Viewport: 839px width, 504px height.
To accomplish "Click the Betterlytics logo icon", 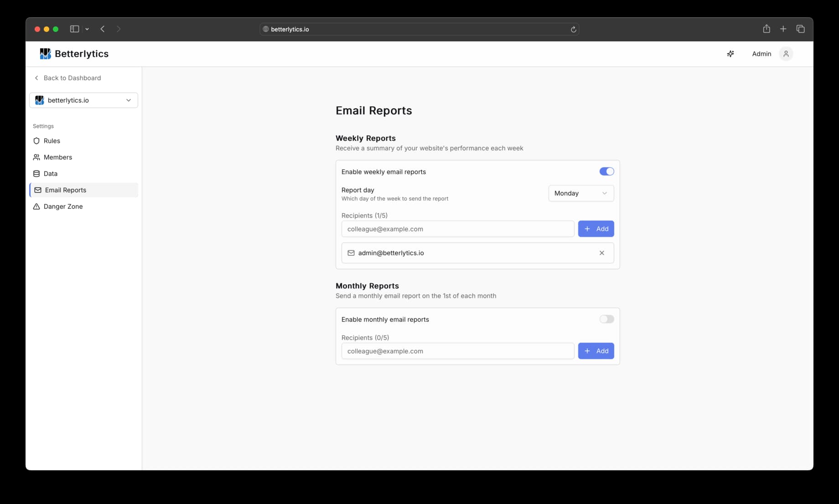I will point(45,53).
